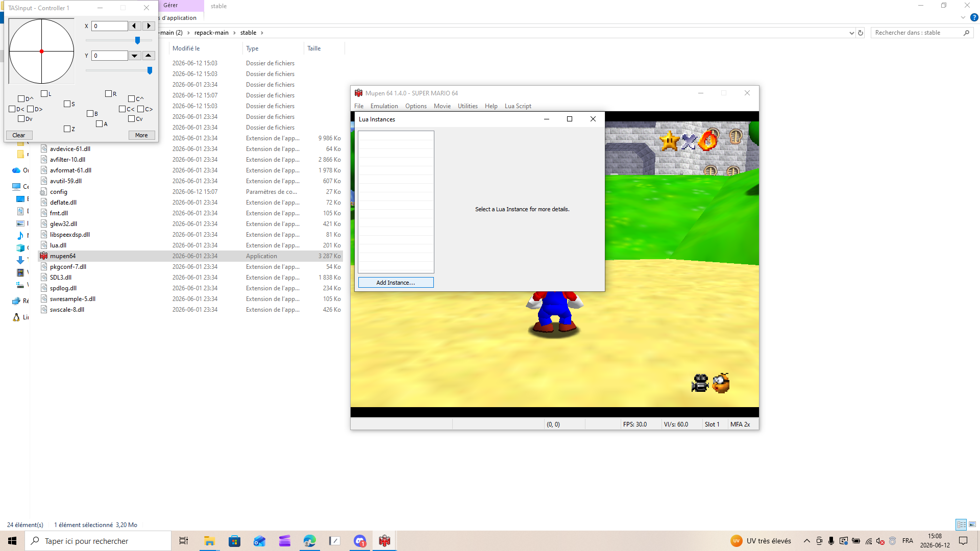This screenshot has width=980, height=551.
Task: Click the Add Instance... button
Action: 396,283
